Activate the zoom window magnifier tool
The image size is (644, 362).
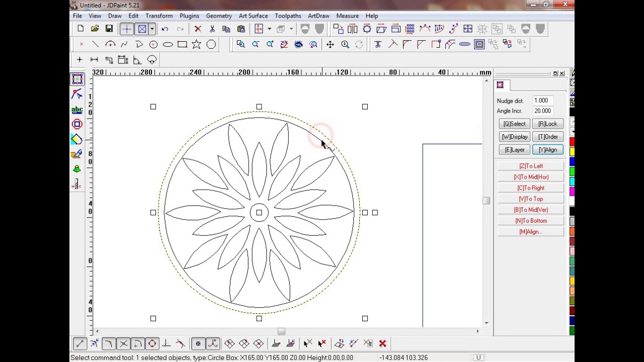pos(241,45)
